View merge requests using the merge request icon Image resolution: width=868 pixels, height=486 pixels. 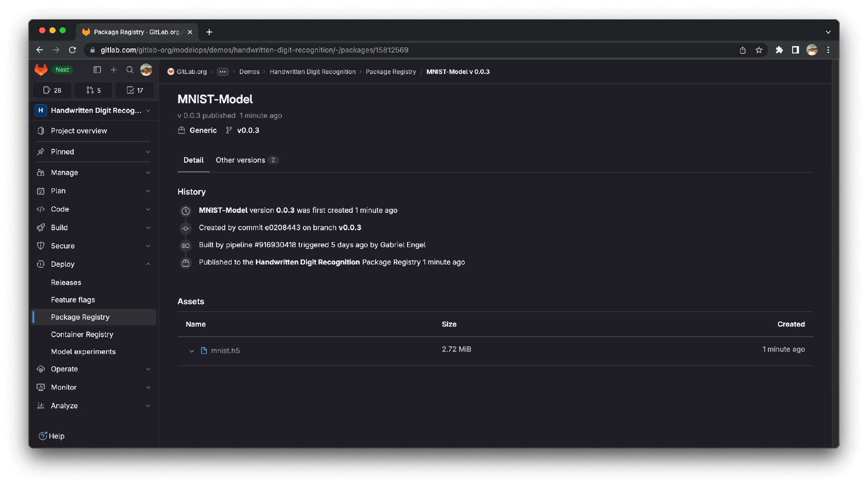tap(93, 90)
